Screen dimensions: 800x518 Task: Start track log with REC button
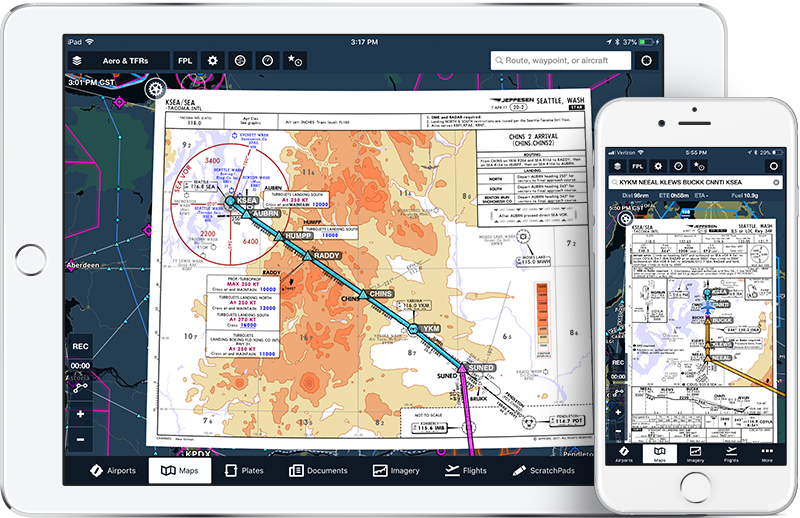tap(81, 347)
